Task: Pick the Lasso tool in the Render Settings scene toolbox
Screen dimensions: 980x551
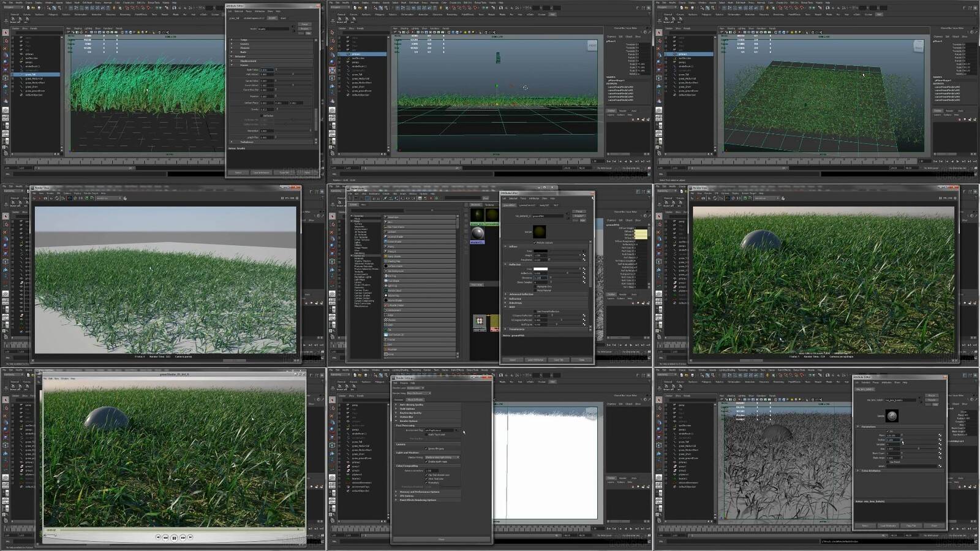Action: tap(333, 408)
